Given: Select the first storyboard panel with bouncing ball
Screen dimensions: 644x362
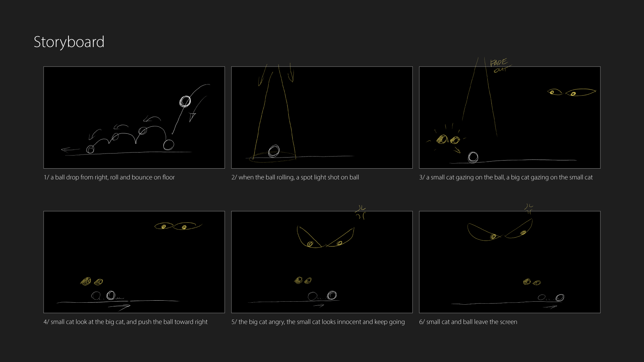Looking at the screenshot, I should tap(134, 117).
